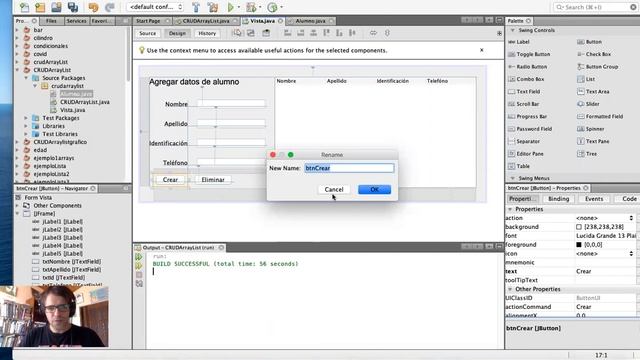
Task: Collapse the Swing Controls palette section
Action: pyautogui.click(x=513, y=30)
